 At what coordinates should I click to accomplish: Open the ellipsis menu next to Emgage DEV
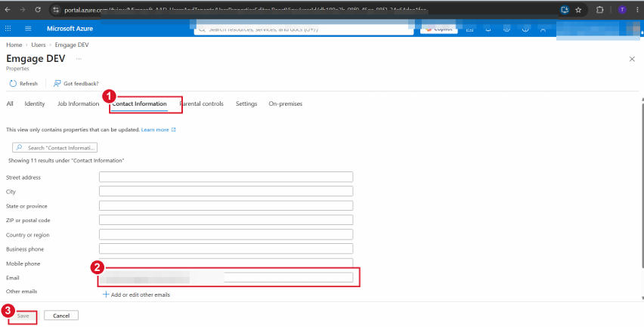pos(79,59)
